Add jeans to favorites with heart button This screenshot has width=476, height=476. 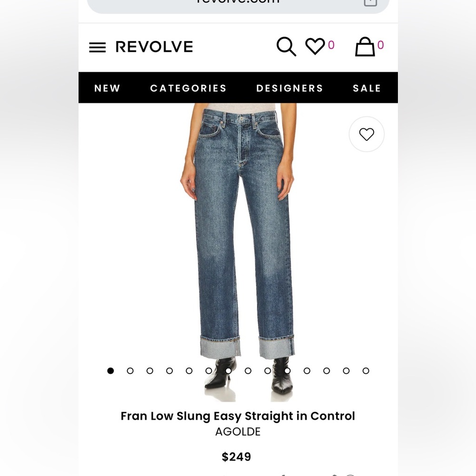click(367, 134)
